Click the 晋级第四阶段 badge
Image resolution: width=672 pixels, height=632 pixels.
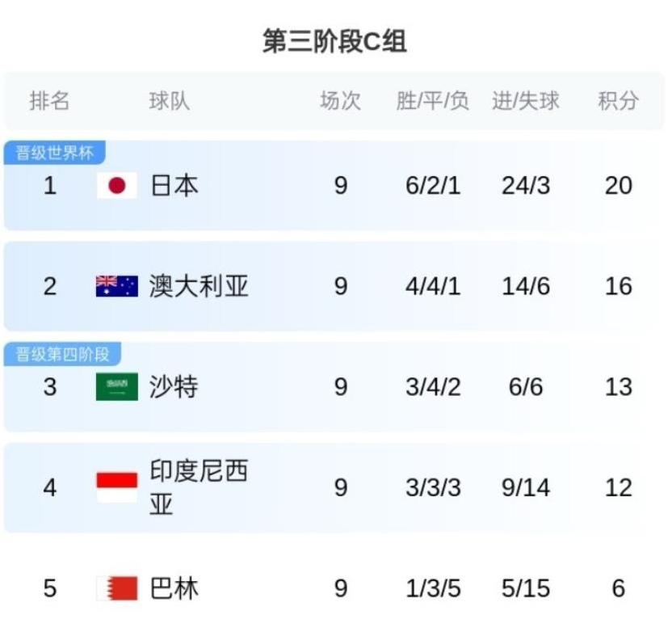[x=62, y=354]
